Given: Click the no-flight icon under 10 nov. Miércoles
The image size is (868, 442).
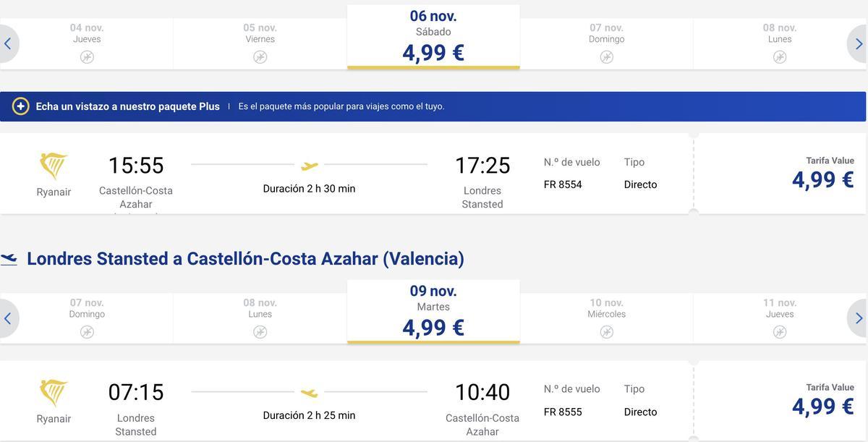Looking at the screenshot, I should (607, 332).
